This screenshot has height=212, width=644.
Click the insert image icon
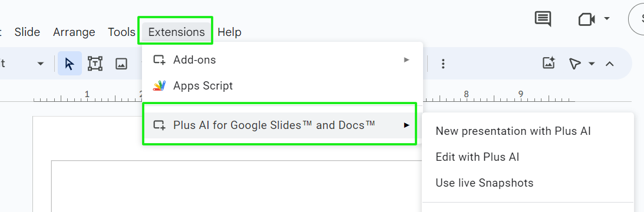coord(121,64)
